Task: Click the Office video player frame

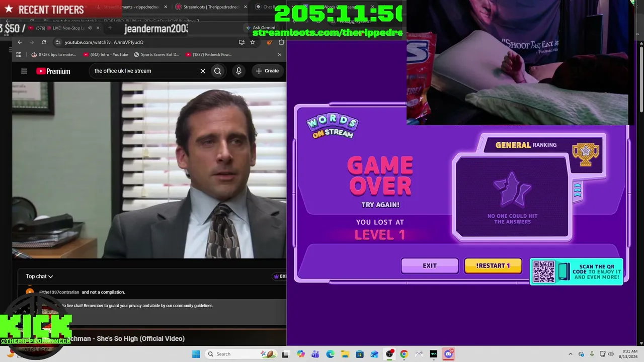Action: 149,170
